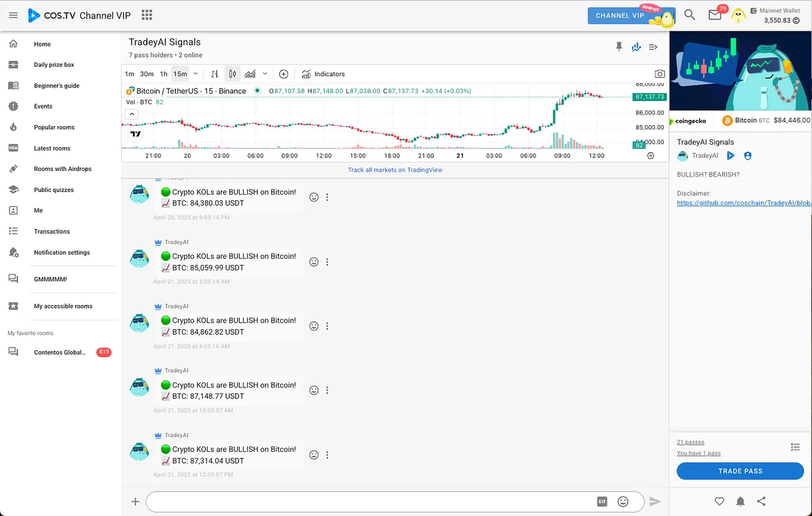Viewport: 812px width, 516px height.
Task: Open options for the 87,314.04 USDT message
Action: tap(328, 455)
